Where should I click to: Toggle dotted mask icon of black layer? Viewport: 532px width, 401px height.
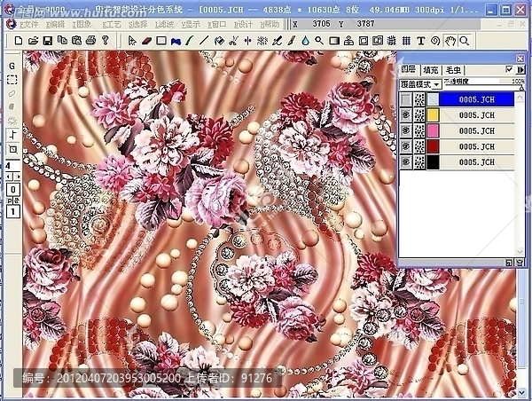(x=419, y=162)
